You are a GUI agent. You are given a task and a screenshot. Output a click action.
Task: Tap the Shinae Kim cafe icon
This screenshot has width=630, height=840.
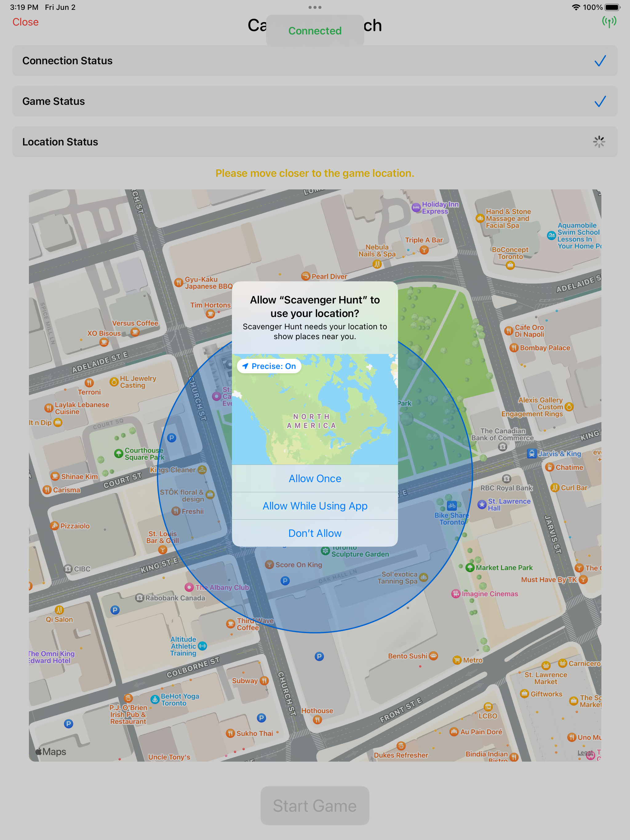click(55, 476)
